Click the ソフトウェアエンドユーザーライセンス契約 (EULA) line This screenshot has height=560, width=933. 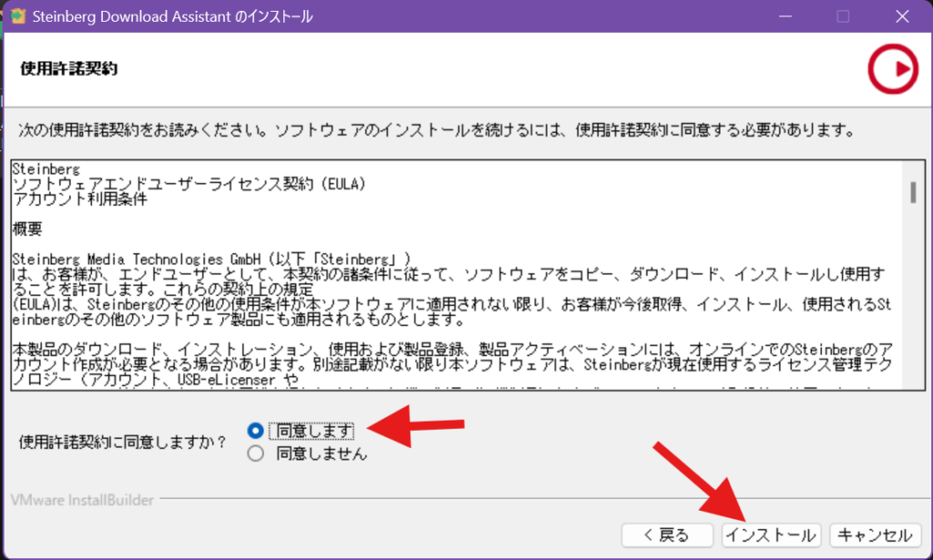coord(189,184)
